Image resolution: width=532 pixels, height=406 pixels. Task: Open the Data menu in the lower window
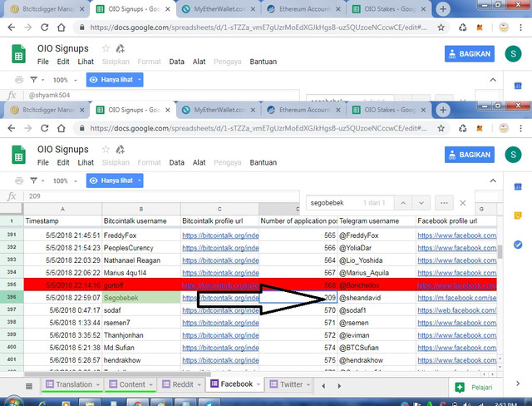tap(177, 162)
